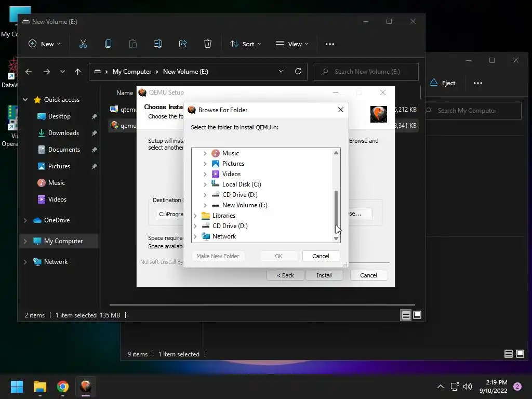This screenshot has width=532, height=399.
Task: Click the QEMU installer taskbar icon
Action: (86, 387)
